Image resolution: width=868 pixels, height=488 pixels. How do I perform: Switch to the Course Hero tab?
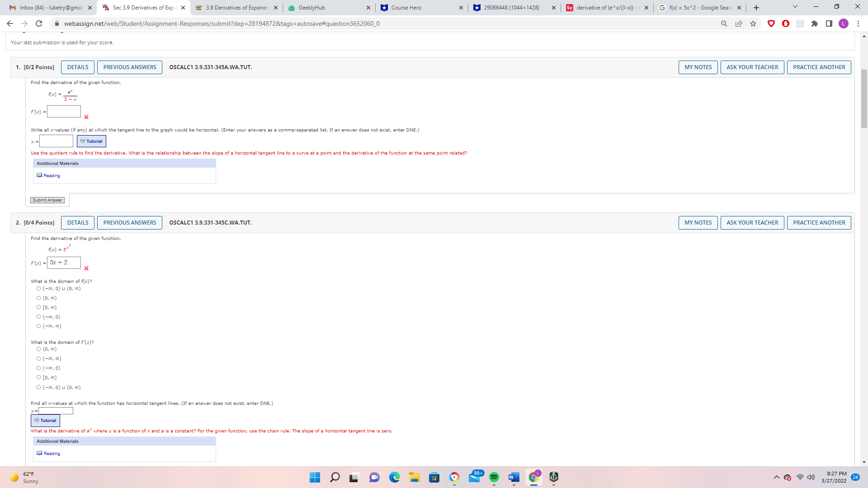point(406,8)
